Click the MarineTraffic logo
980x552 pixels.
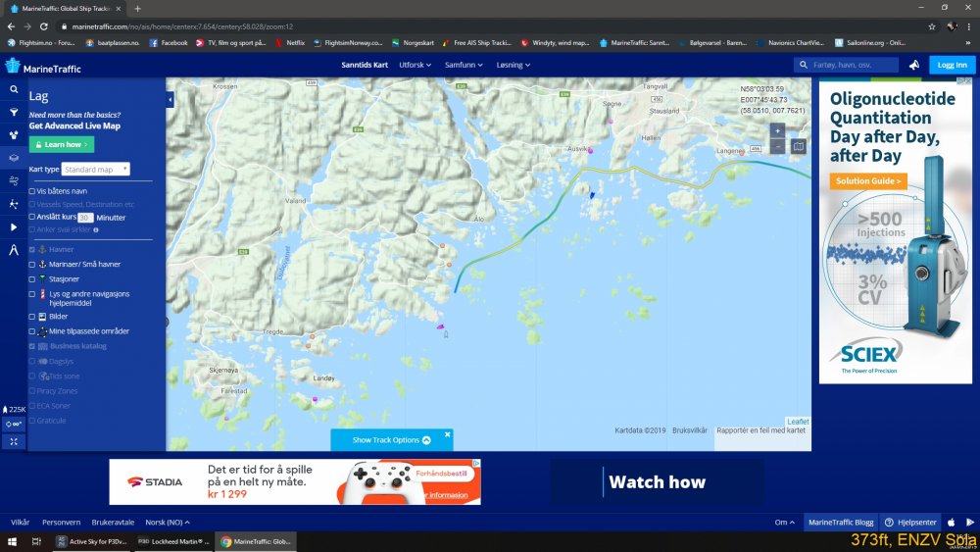tap(42, 67)
